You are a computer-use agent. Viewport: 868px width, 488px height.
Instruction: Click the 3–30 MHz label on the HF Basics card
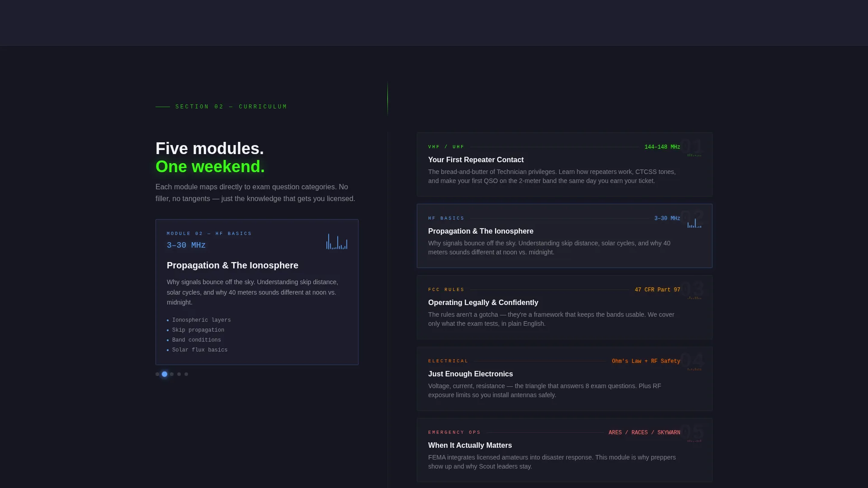click(667, 218)
